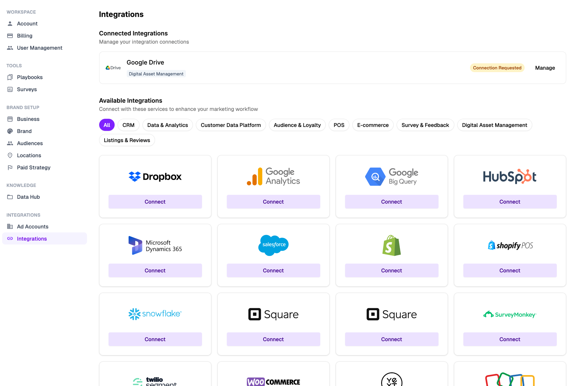Viewport: 588px width, 386px height.
Task: Click the Ad Accounts building icon
Action: pyautogui.click(x=10, y=227)
